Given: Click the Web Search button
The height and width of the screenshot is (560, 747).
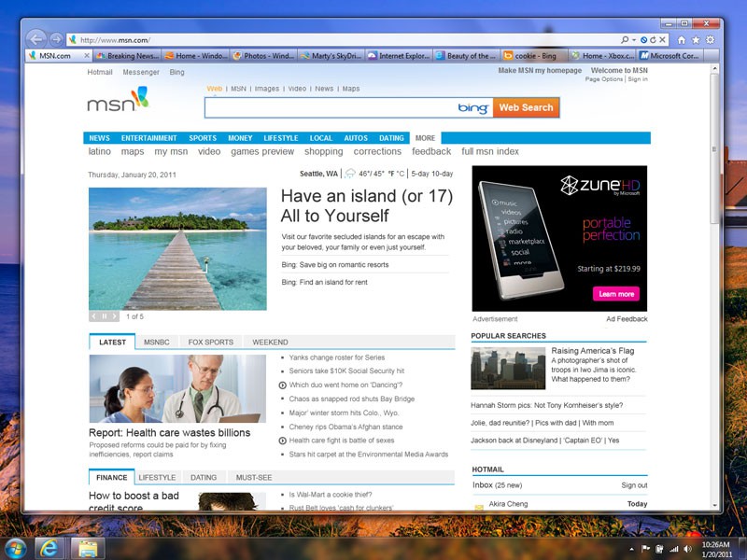Looking at the screenshot, I should 525,108.
